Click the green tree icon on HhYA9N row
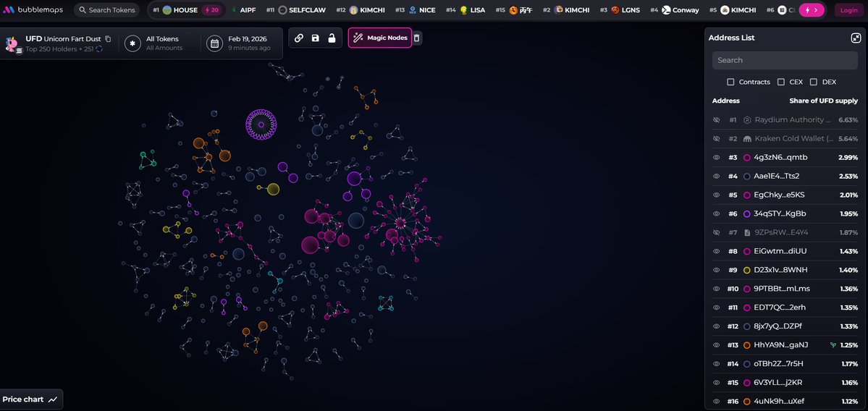 pos(833,345)
